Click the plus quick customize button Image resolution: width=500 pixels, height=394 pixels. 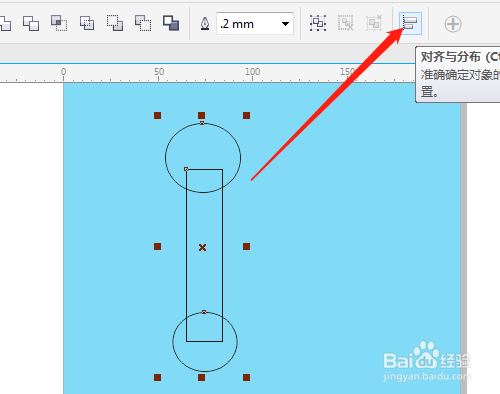453,24
